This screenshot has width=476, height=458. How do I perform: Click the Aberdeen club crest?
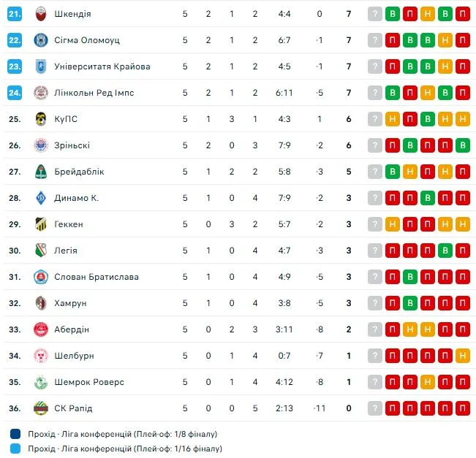click(40, 329)
